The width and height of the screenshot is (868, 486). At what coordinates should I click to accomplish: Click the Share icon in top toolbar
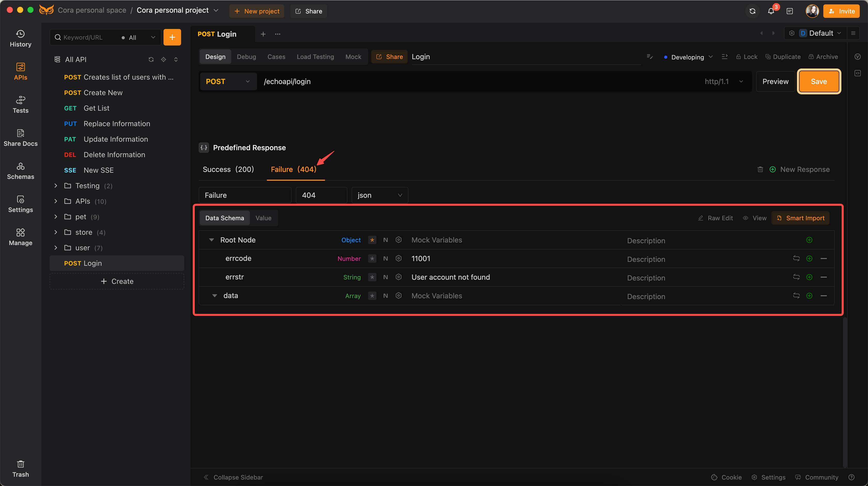(309, 10)
